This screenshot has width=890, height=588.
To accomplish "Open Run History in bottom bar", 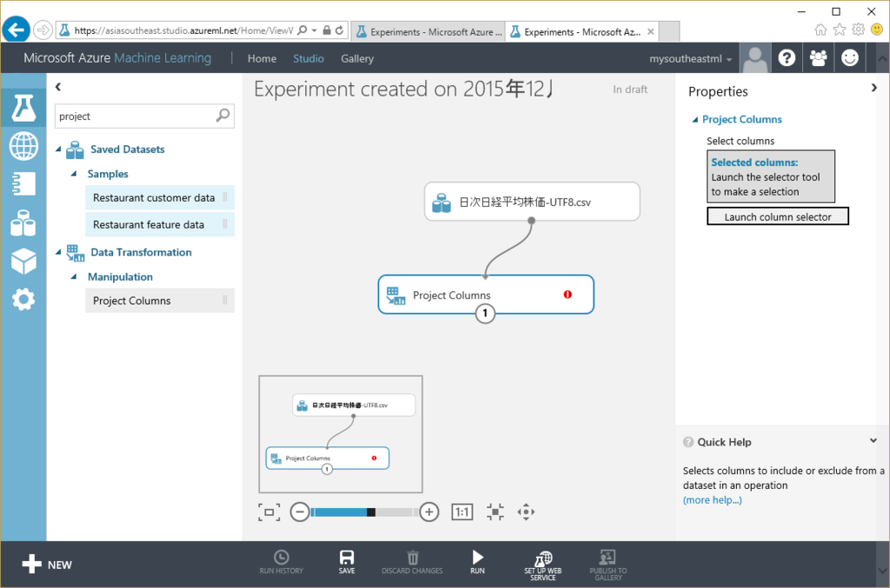I will tap(282, 562).
